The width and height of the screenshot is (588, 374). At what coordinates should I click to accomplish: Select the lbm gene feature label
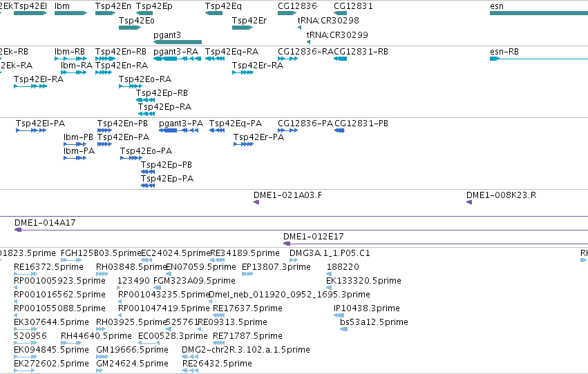pyautogui.click(x=62, y=6)
